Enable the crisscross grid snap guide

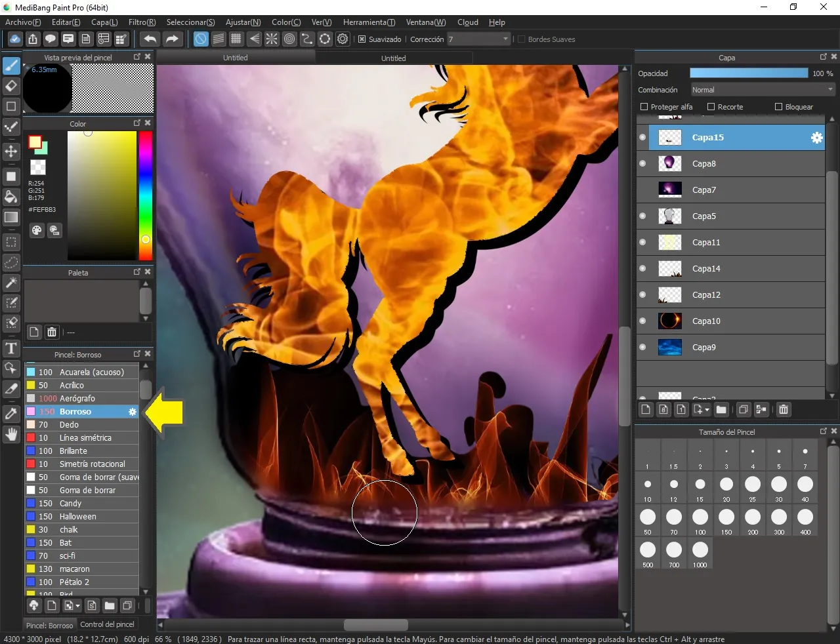click(x=236, y=39)
